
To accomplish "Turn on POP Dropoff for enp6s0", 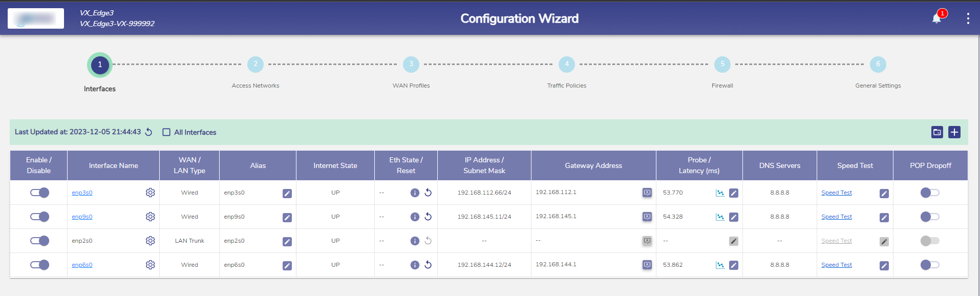I will 930,265.
